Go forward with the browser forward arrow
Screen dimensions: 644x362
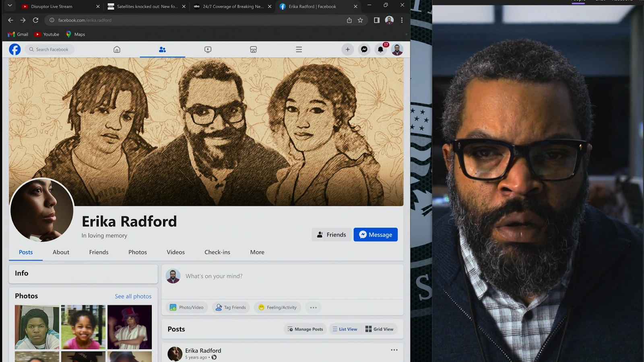[23, 20]
